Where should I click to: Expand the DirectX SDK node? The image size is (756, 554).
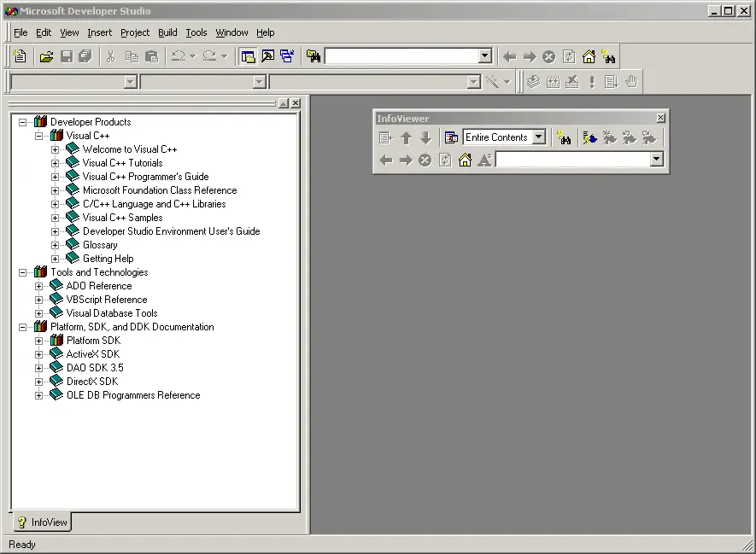tap(38, 382)
